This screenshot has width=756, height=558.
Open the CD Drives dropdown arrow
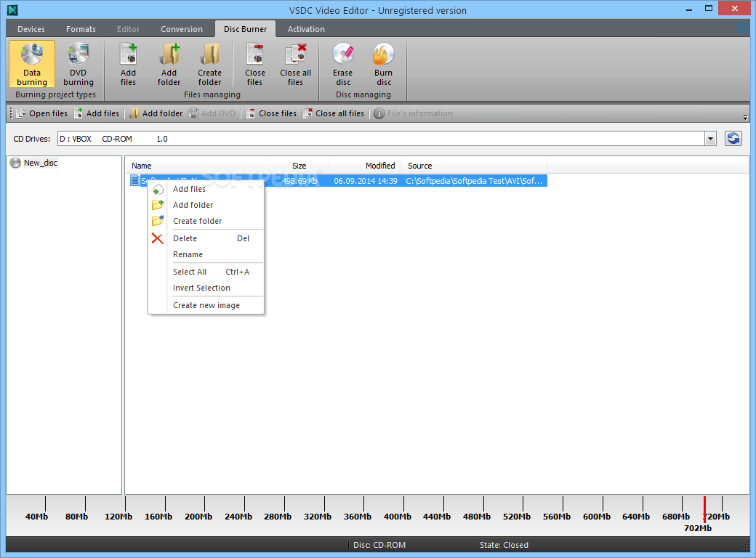[x=710, y=139]
